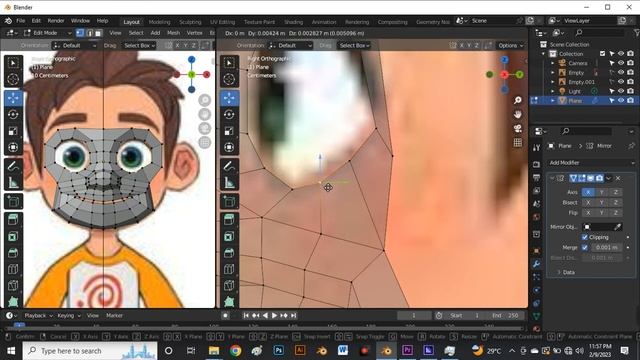The image size is (640, 360).
Task: Click the End frame 250 field
Action: pos(505,316)
